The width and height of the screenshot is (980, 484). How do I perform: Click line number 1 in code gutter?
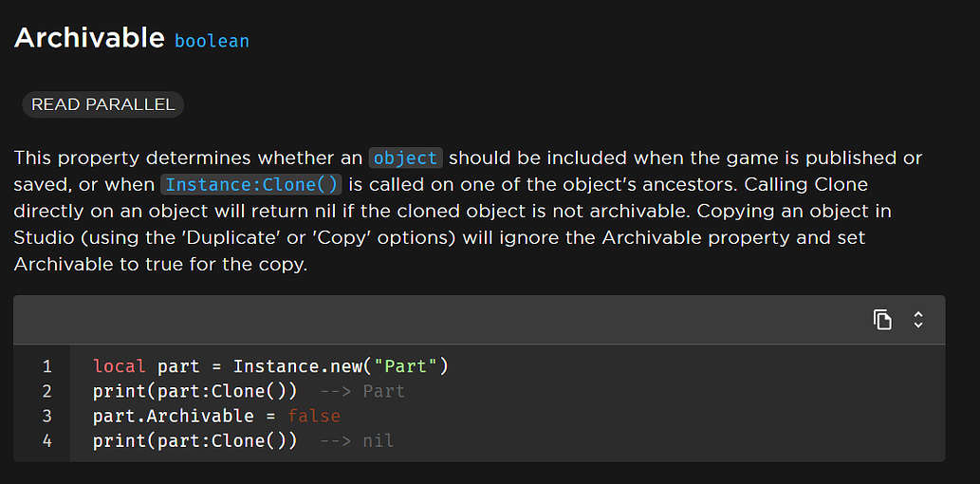(x=47, y=366)
